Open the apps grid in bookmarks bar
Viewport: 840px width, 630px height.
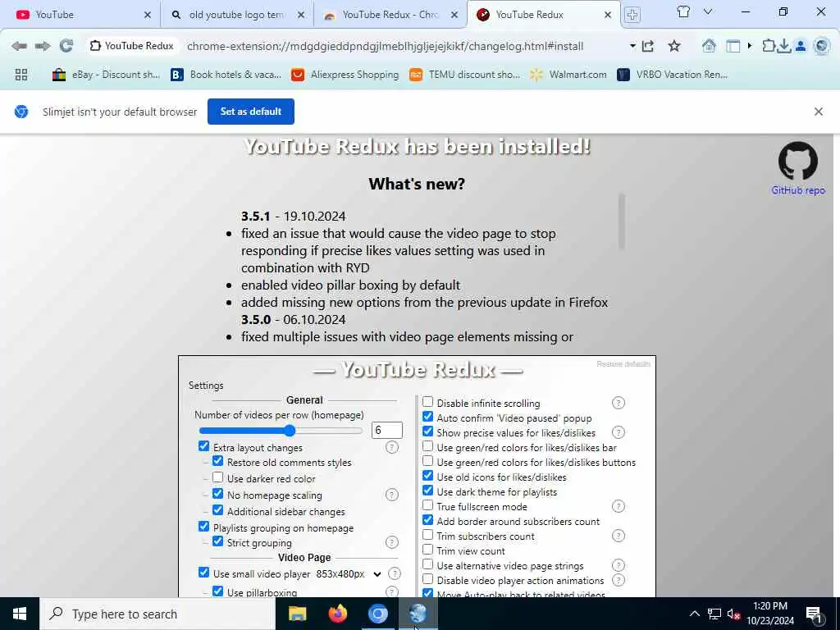pos(21,75)
